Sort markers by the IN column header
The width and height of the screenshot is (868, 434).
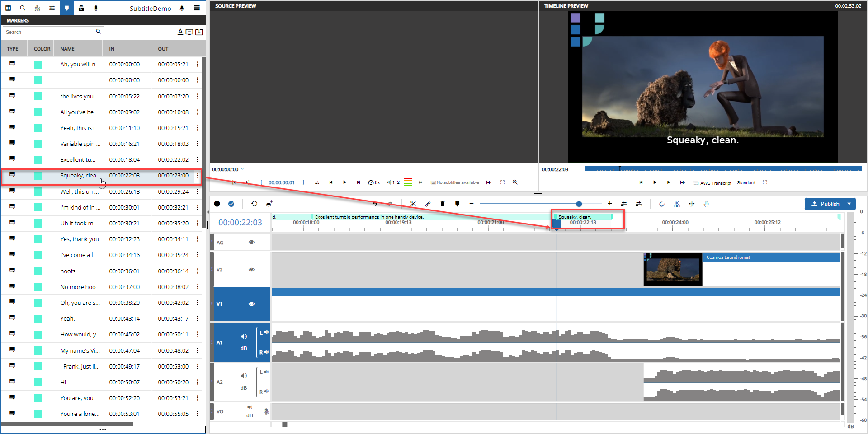pos(112,49)
